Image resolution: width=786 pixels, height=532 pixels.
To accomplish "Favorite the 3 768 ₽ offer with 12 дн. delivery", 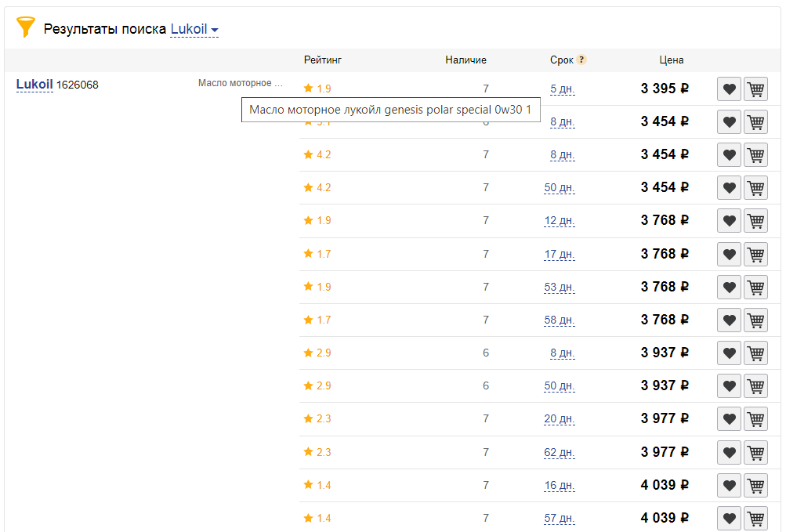I will [x=729, y=221].
